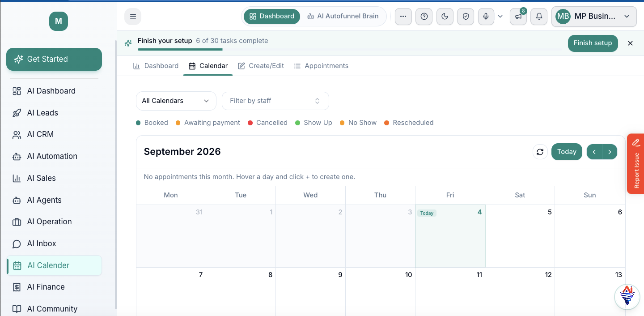Click the Get Started button

54,59
